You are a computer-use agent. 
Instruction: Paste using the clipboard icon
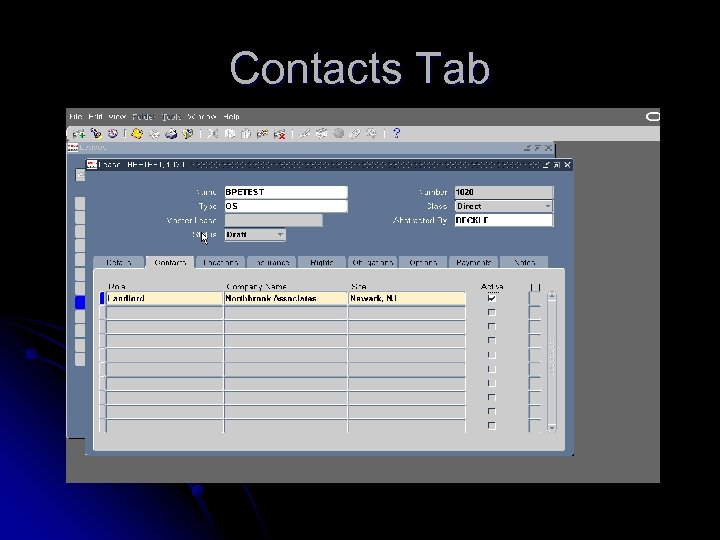tap(246, 134)
